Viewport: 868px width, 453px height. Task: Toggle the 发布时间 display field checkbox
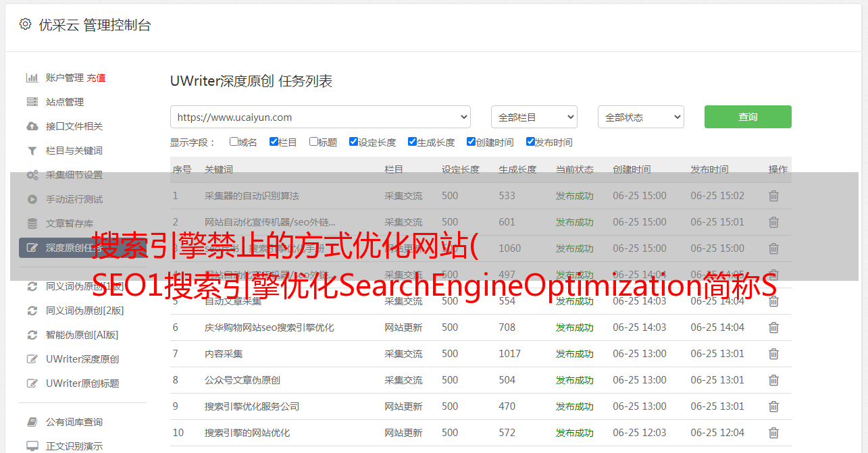530,142
